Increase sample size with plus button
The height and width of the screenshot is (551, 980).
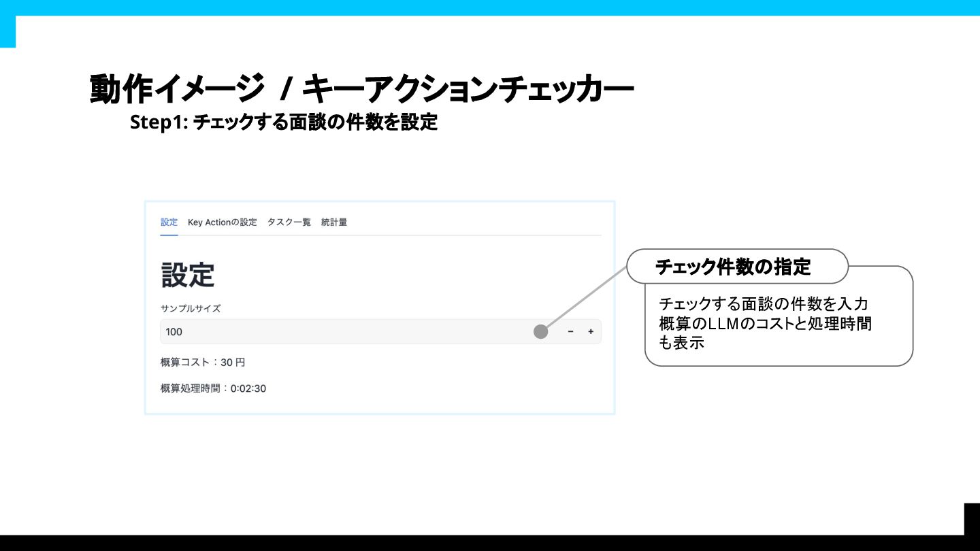(x=591, y=332)
